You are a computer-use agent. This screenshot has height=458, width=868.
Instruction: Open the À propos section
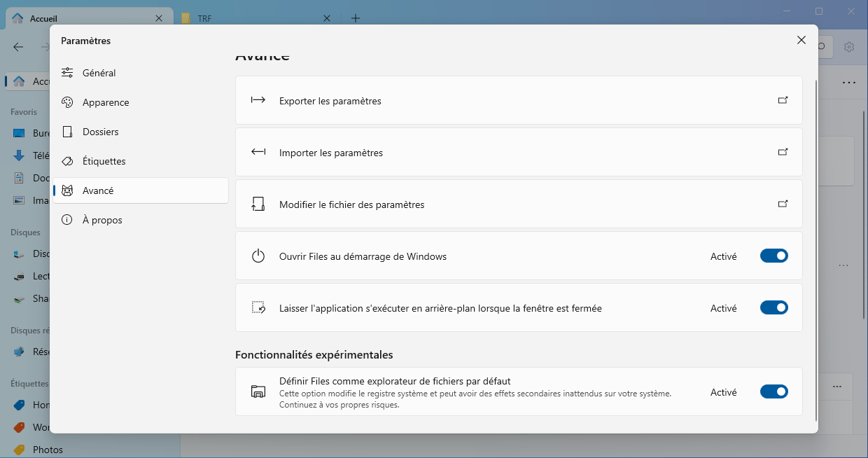[102, 220]
